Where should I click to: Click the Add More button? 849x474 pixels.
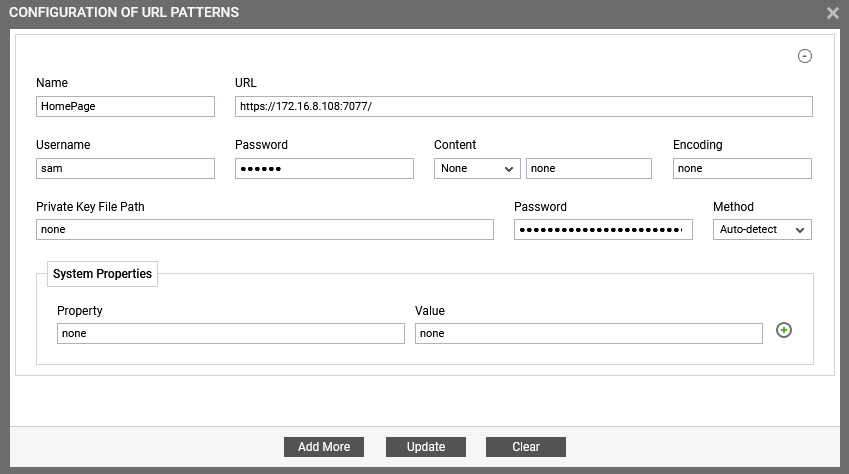324,447
